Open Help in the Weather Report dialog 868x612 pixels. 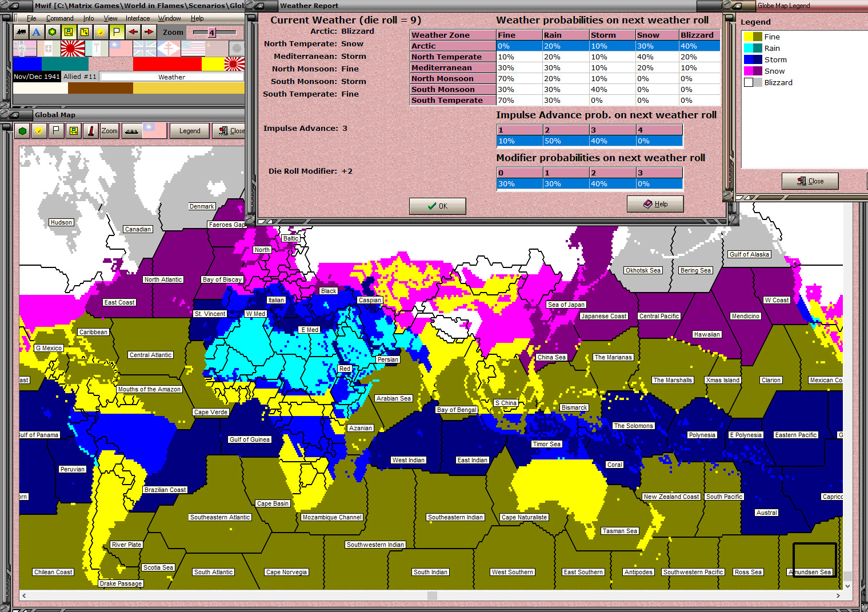tap(655, 204)
